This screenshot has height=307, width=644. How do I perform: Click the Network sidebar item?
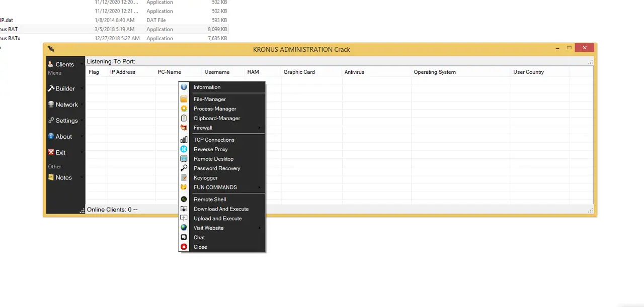click(x=66, y=105)
